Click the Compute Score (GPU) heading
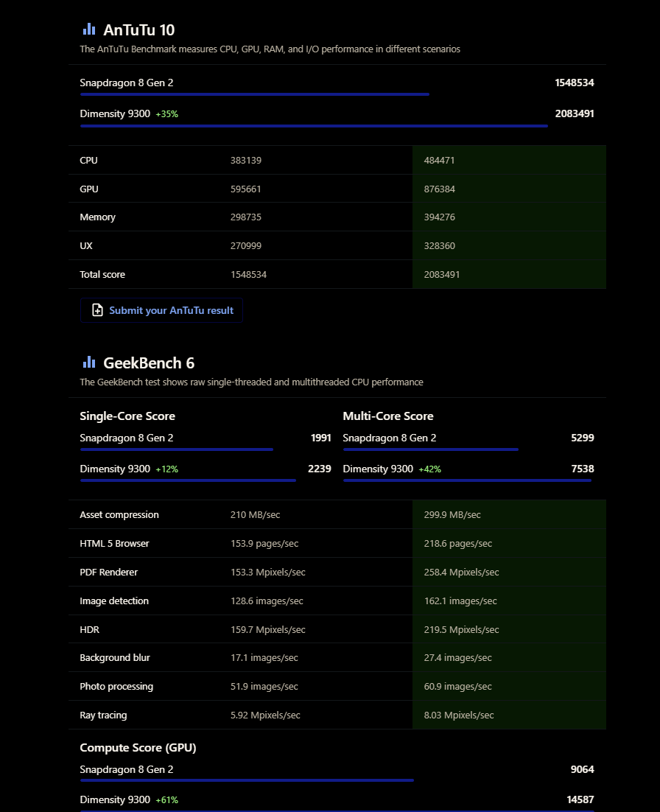 (x=138, y=748)
